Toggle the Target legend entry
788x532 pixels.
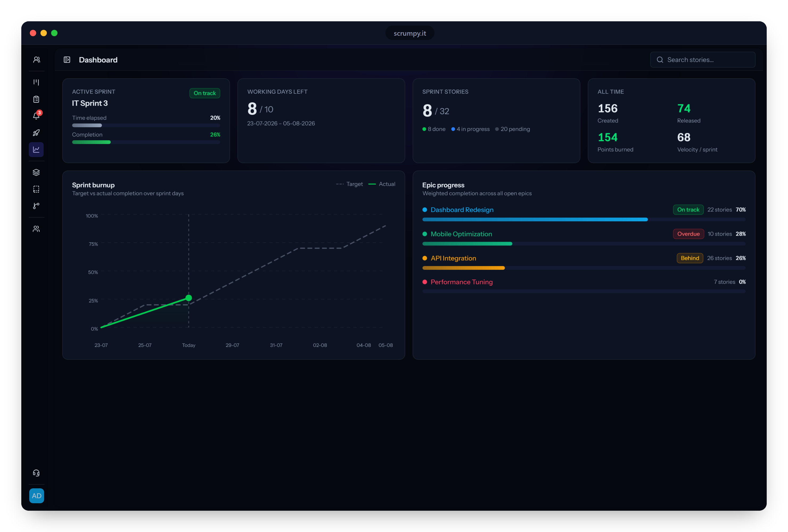349,184
